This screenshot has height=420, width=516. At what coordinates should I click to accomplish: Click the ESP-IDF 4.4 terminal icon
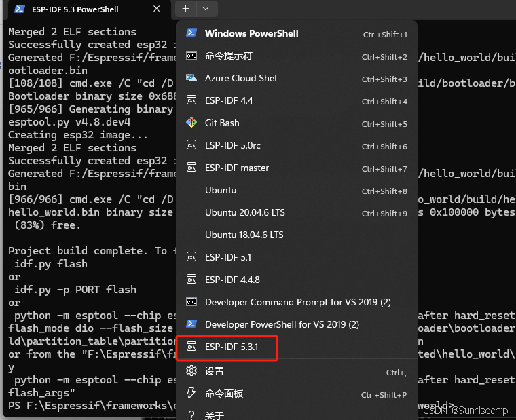pyautogui.click(x=191, y=100)
